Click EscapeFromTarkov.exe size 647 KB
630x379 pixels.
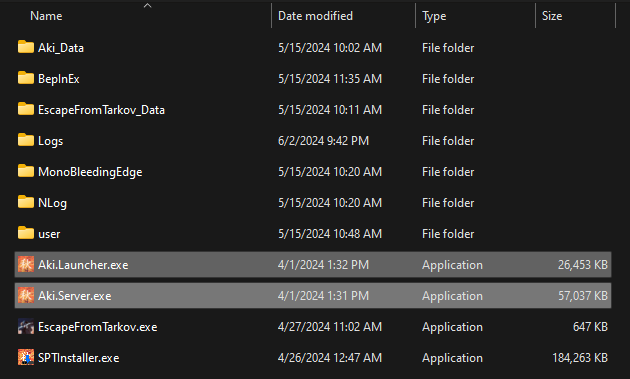point(590,327)
